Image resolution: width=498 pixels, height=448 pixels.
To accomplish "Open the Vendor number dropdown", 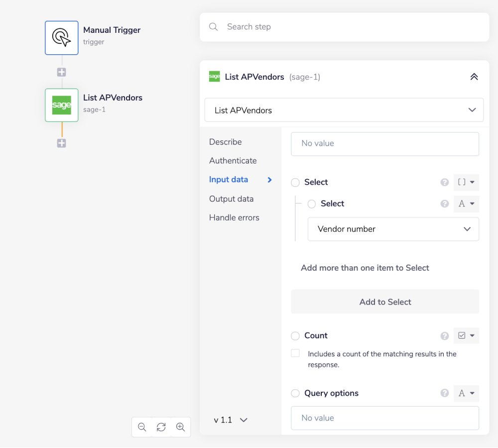I will coord(393,229).
